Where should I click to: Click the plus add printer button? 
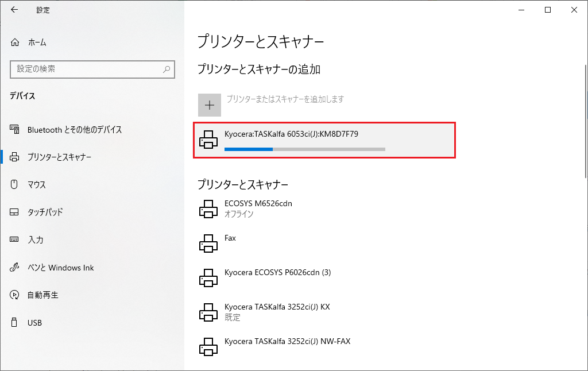click(x=210, y=105)
